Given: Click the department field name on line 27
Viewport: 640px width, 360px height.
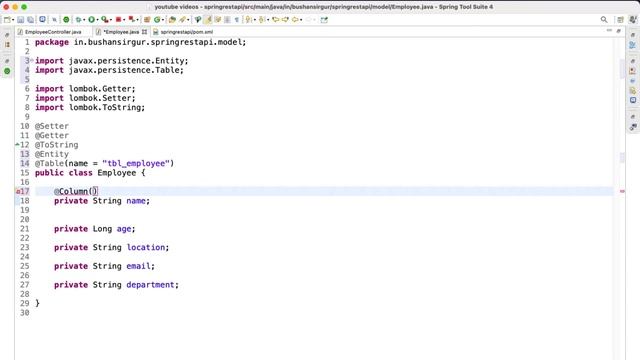Looking at the screenshot, I should coord(150,285).
